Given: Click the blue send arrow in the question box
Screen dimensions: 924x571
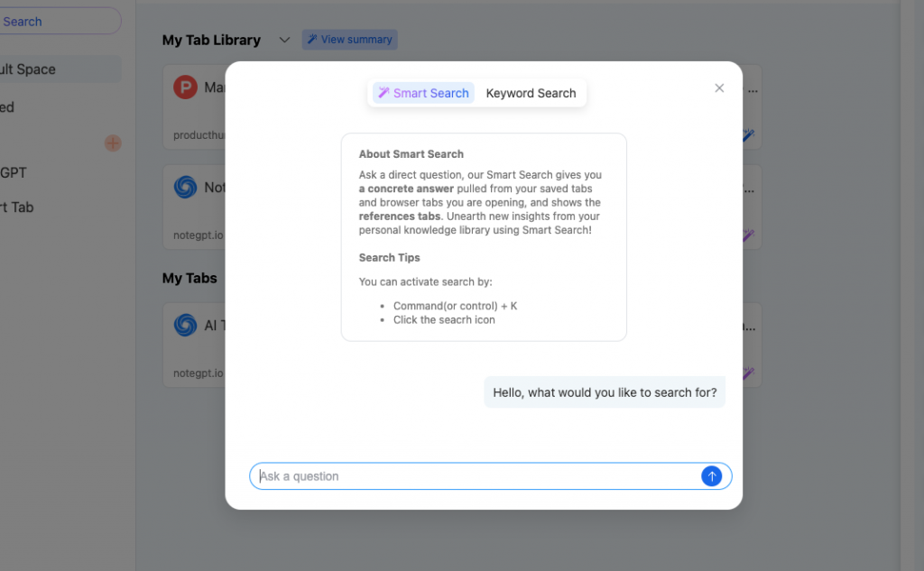Looking at the screenshot, I should point(712,476).
